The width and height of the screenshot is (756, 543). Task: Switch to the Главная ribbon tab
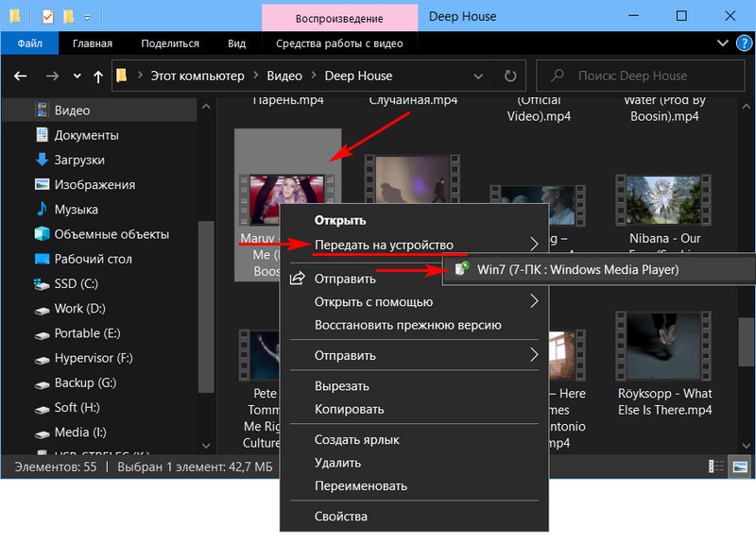92,43
